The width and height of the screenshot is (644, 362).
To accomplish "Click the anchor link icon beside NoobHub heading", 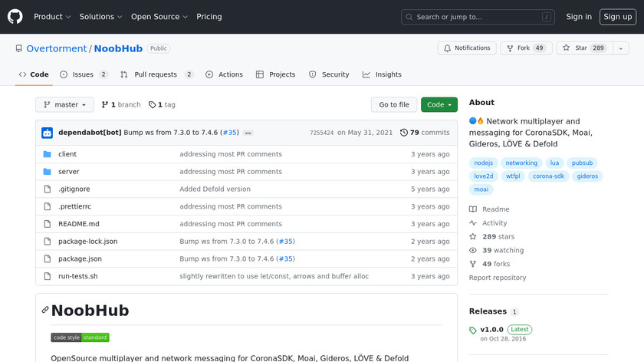I will click(45, 311).
